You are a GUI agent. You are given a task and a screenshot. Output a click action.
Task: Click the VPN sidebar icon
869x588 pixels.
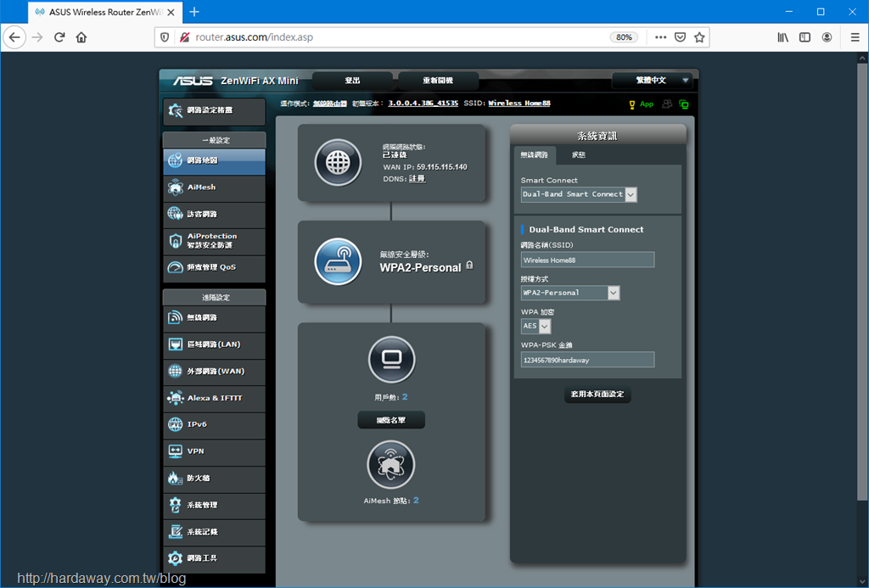[175, 451]
